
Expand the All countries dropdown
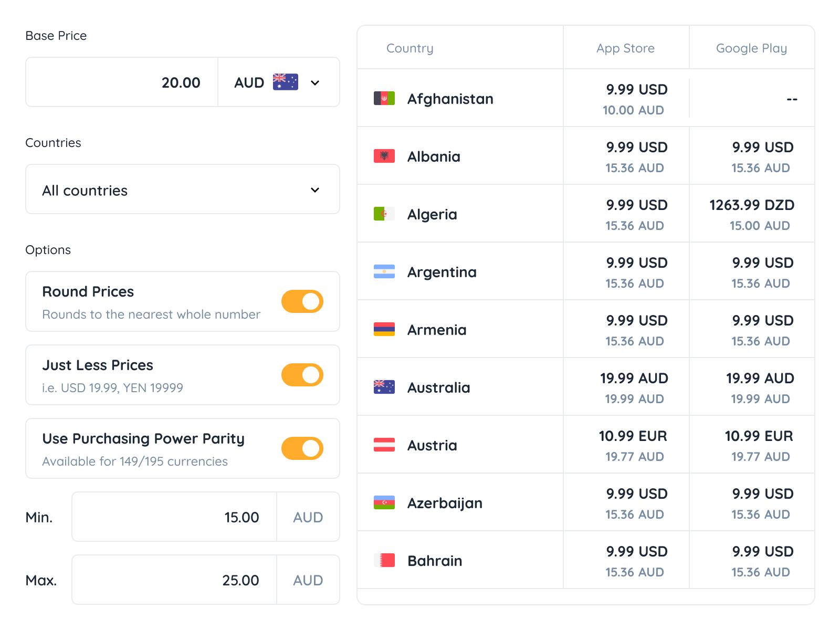click(x=182, y=190)
